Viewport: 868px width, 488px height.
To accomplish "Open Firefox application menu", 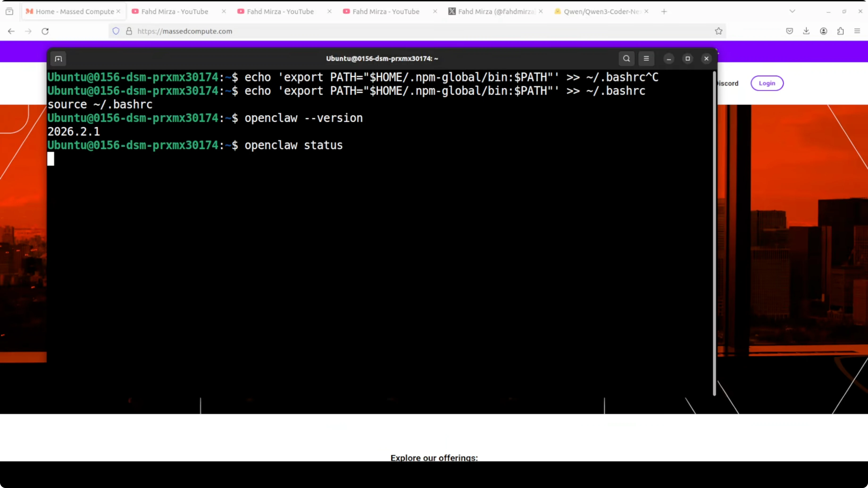I will (x=857, y=31).
